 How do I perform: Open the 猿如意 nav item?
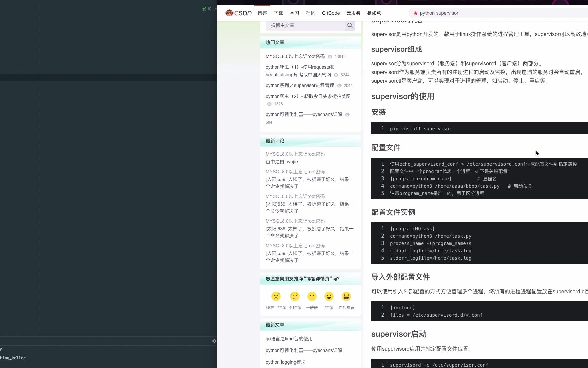(x=374, y=13)
